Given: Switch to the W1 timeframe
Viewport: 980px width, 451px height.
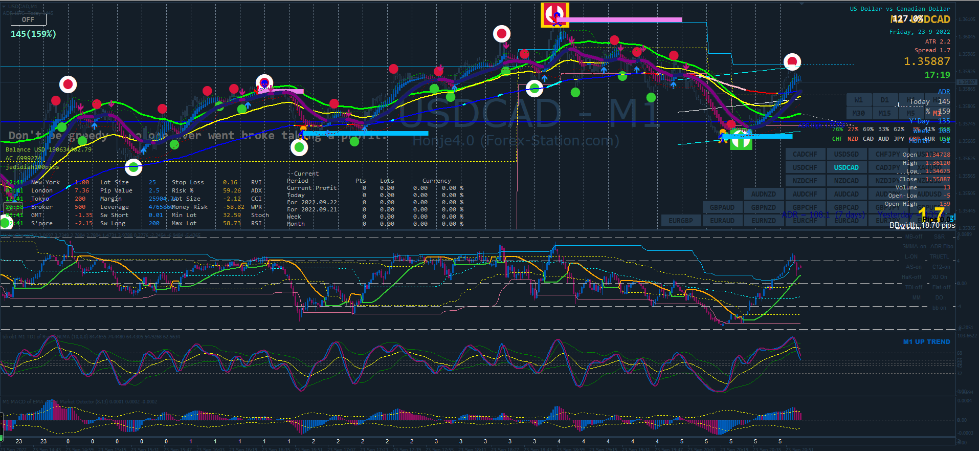Looking at the screenshot, I should [858, 100].
